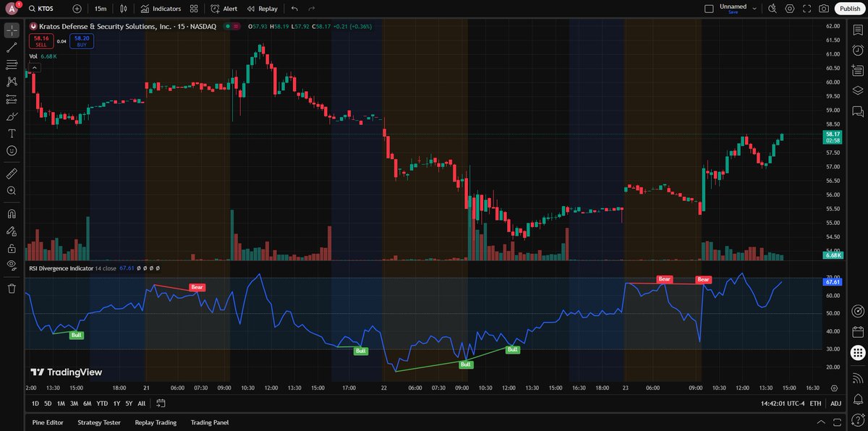Maximize the bottom panel

tap(837, 422)
